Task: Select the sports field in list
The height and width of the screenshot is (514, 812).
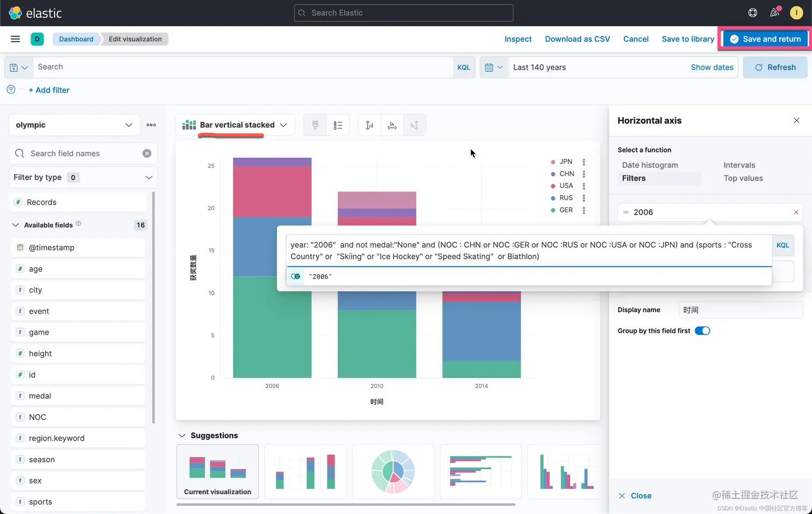Action: click(78, 502)
